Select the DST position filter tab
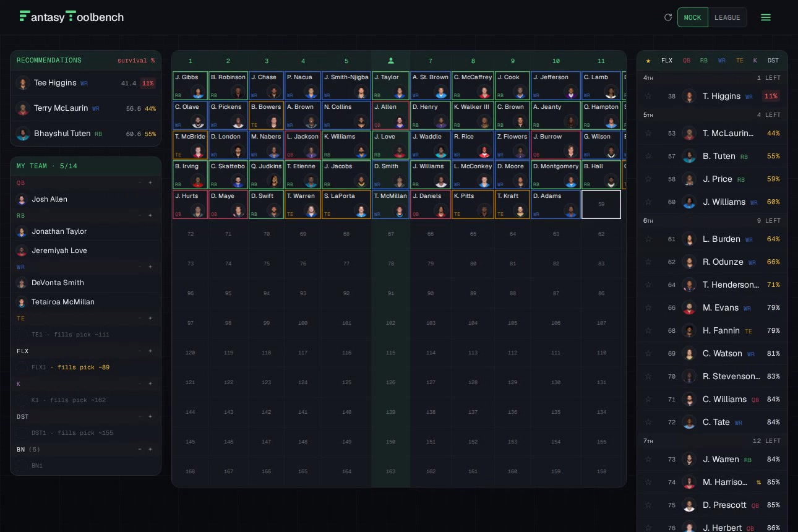The image size is (798, 532). coord(773,61)
